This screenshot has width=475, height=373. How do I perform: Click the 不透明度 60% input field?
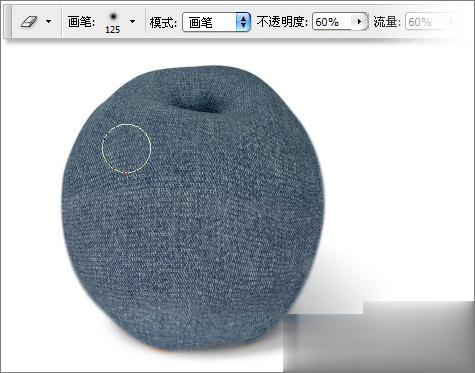(x=332, y=22)
